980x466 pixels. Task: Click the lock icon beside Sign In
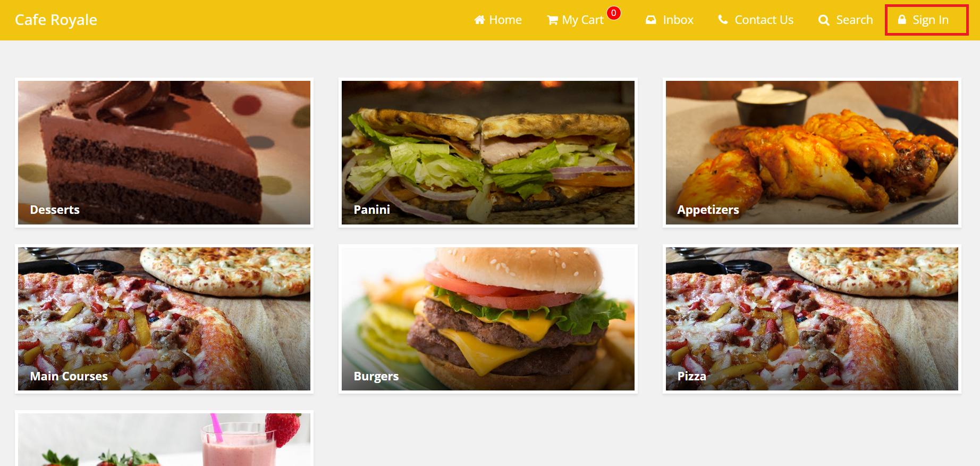point(902,20)
